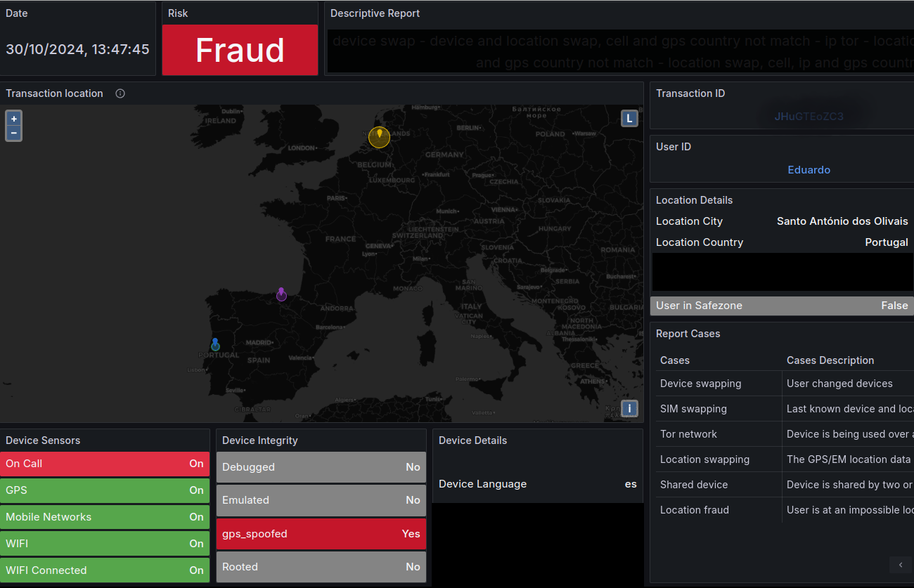Viewport: 914px width, 588px height.
Task: Toggle the 'WIFI Connected' sensor status
Action: click(105, 570)
